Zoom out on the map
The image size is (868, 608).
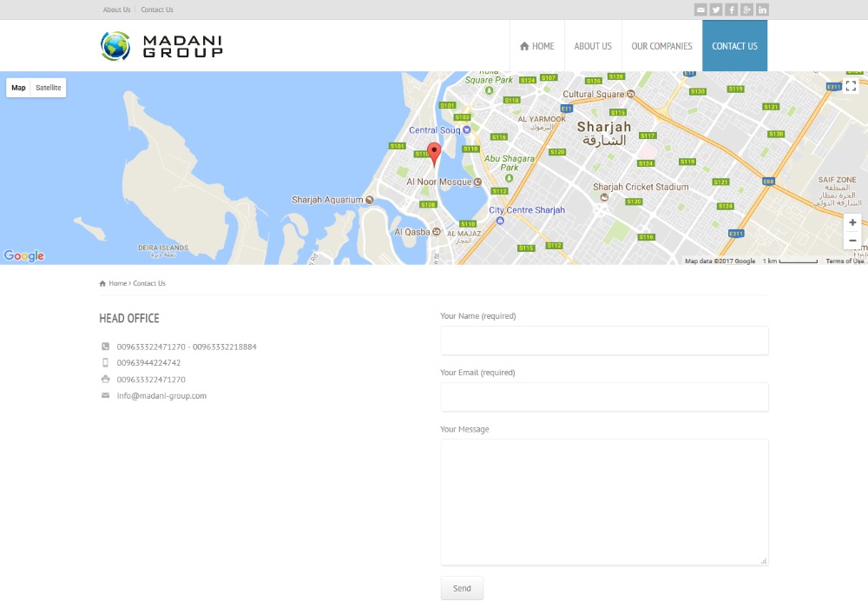click(852, 241)
